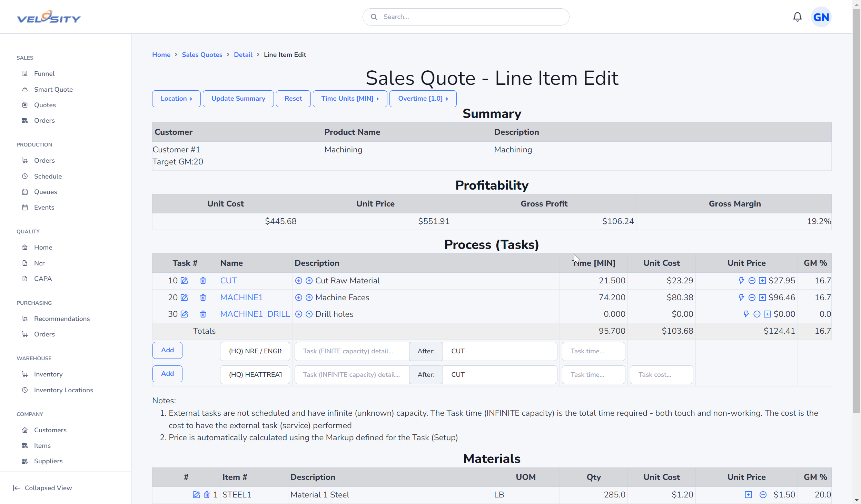Viewport: 861px width, 504px height.
Task: Open the (HQ) HEATTREAT task selector
Action: click(255, 375)
